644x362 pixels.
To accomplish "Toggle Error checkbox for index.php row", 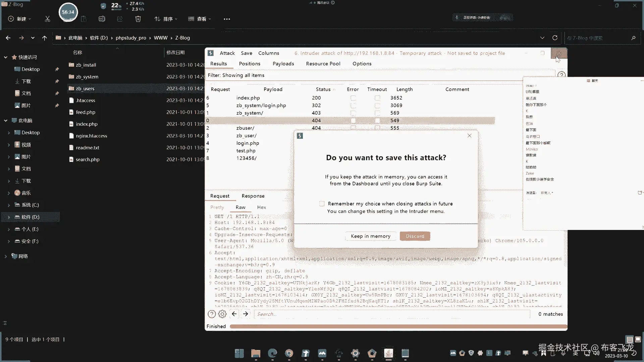I will click(x=353, y=98).
